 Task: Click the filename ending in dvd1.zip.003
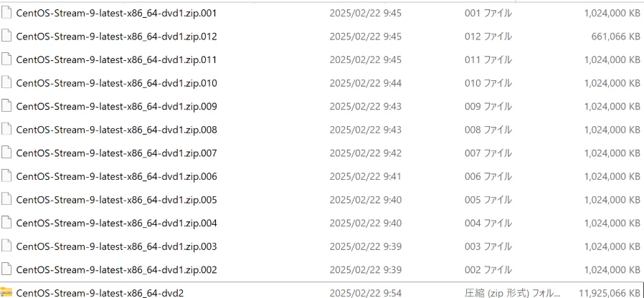point(116,246)
